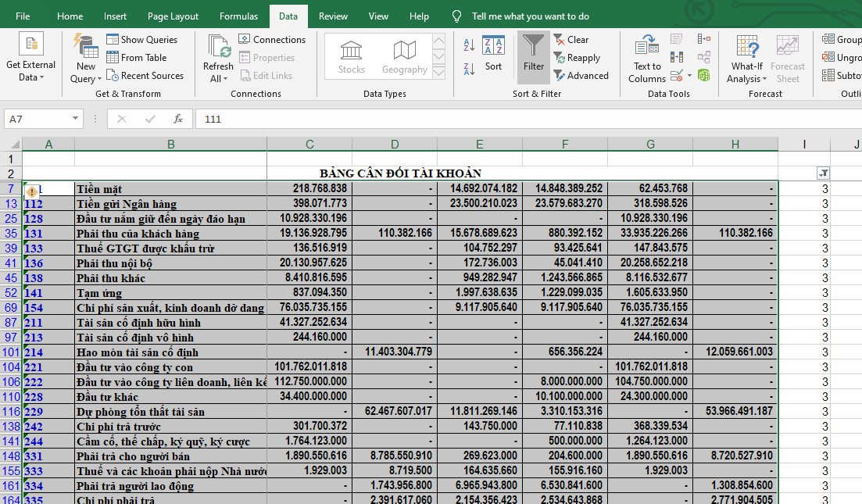This screenshot has width=862, height=504.
Task: Expand the Name Box dropdown
Action: click(76, 119)
